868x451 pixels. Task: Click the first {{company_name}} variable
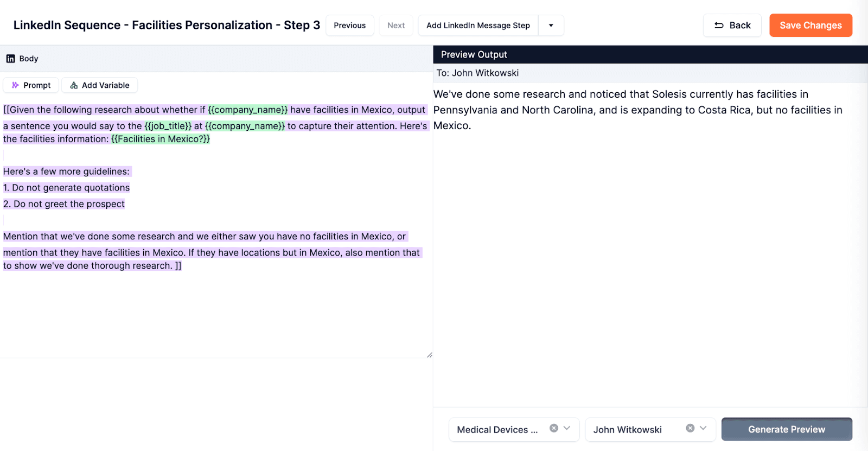[248, 110]
